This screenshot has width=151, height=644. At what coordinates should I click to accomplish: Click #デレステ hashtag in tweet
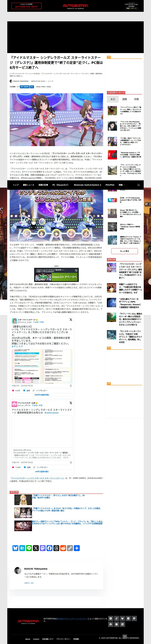17,346
